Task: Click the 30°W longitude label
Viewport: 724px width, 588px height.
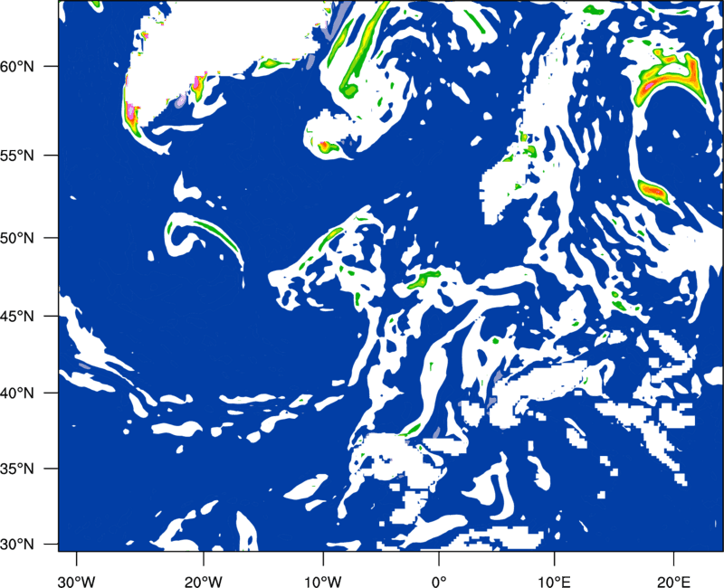Action: pyautogui.click(x=76, y=582)
